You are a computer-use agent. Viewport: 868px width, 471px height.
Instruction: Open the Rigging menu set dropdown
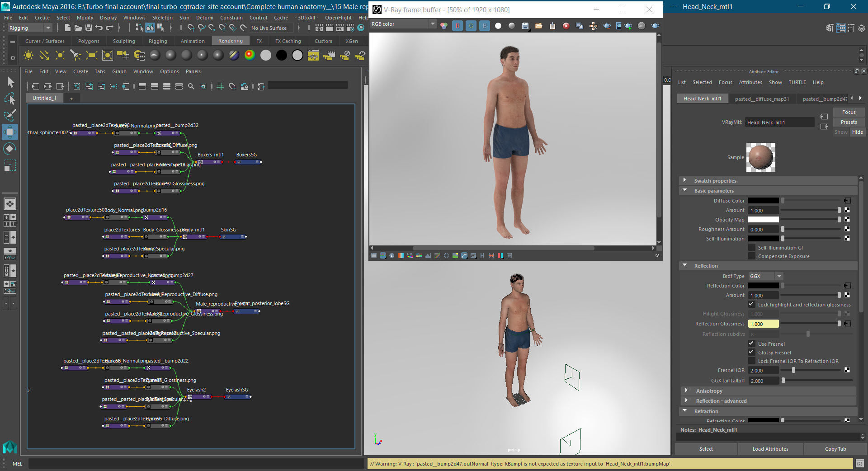coord(30,28)
